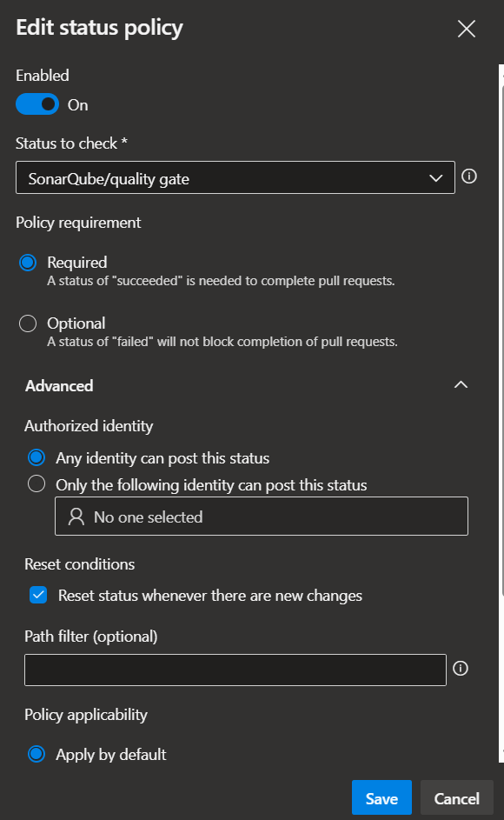Toggle the Enabled switch off

point(37,104)
